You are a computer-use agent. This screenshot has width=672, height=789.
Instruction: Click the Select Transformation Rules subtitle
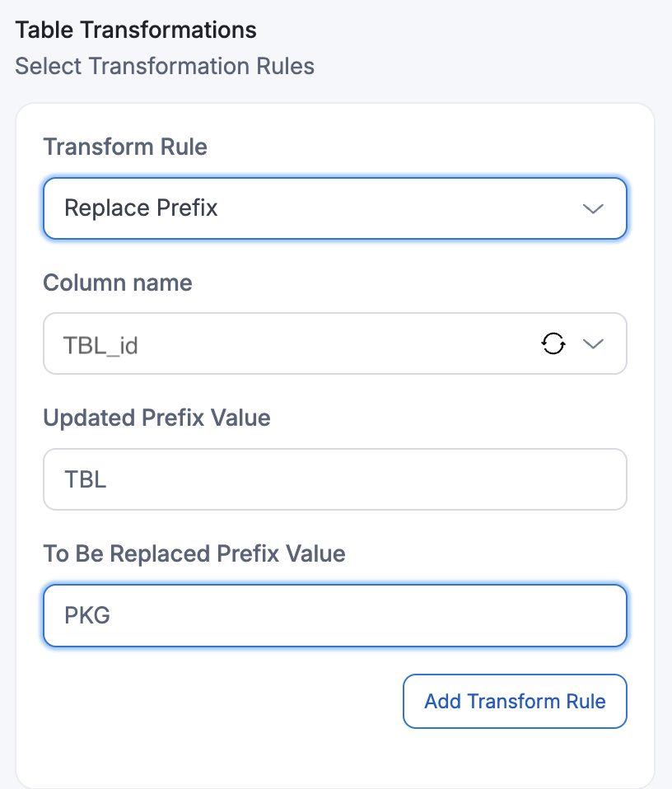pyautogui.click(x=165, y=66)
